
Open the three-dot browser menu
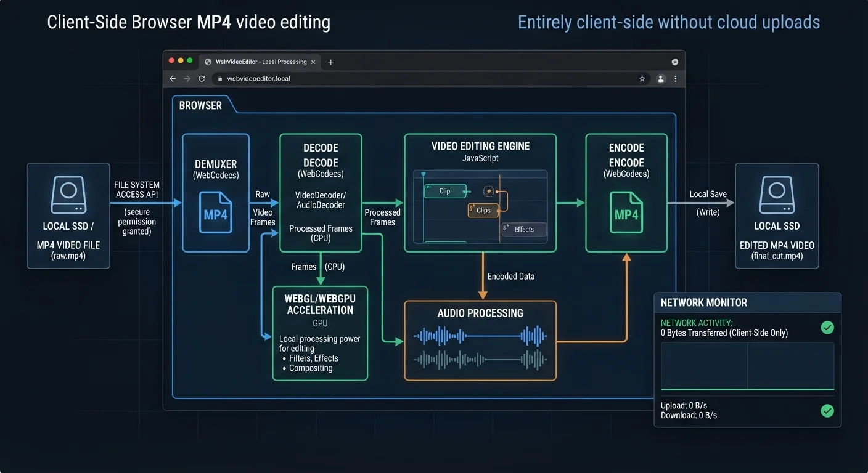point(676,79)
